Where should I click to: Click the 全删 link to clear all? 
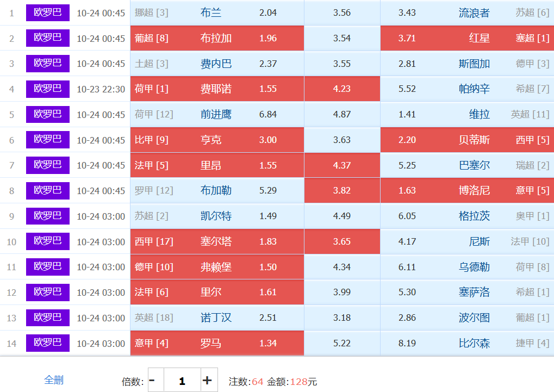(54, 379)
